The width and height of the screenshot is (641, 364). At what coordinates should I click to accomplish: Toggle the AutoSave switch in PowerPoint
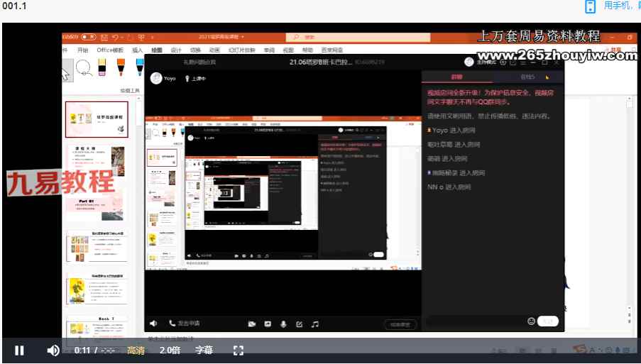pyautogui.click(x=89, y=37)
